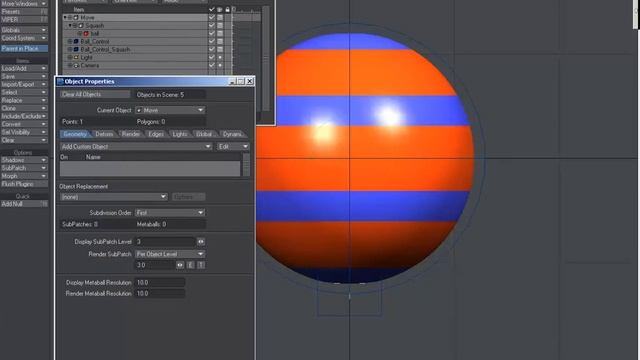
Task: Click the Camera item type icon
Action: tap(76, 65)
